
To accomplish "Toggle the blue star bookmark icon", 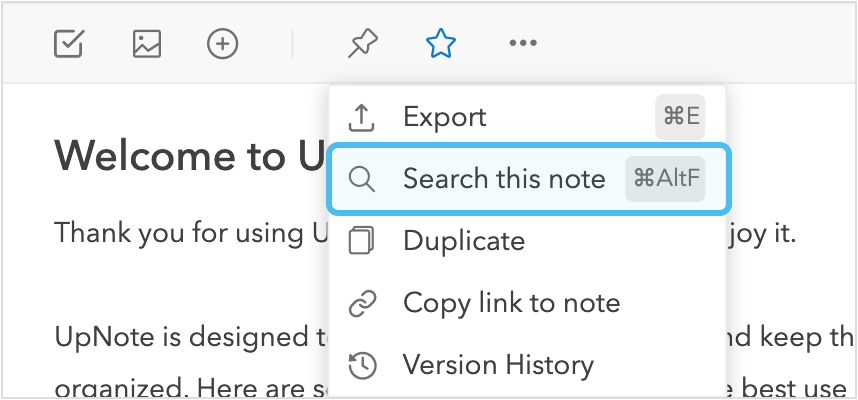I will coord(440,43).
